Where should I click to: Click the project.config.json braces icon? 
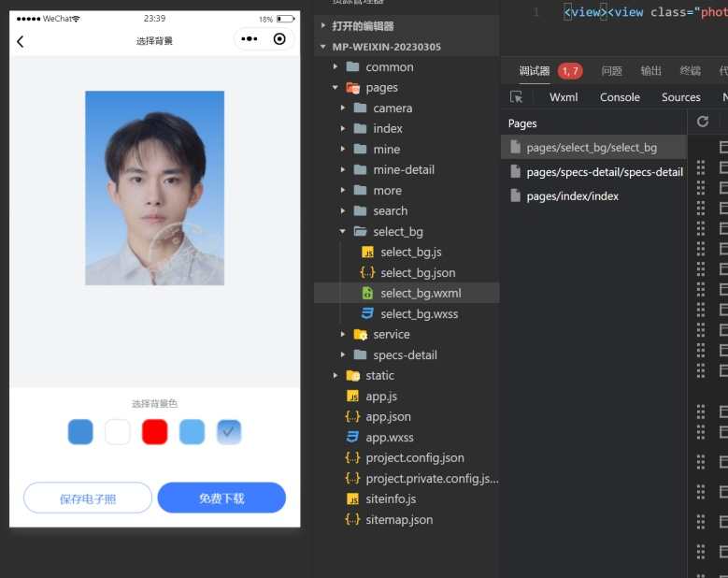[353, 458]
